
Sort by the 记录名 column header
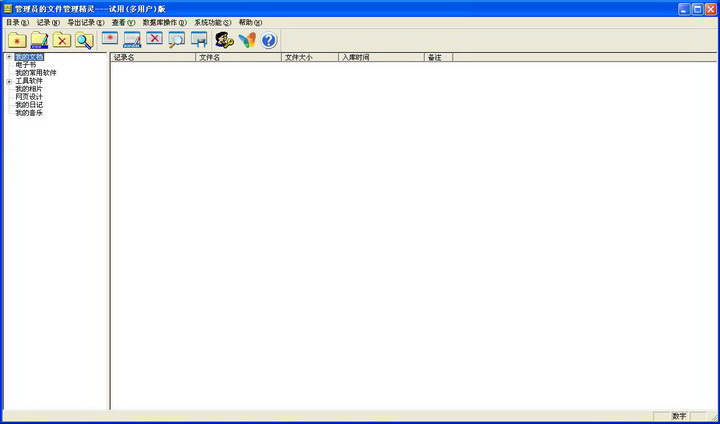click(153, 57)
